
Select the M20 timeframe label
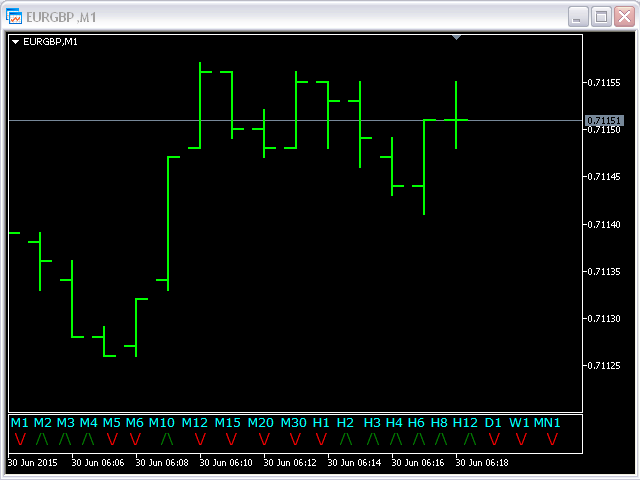point(261,422)
